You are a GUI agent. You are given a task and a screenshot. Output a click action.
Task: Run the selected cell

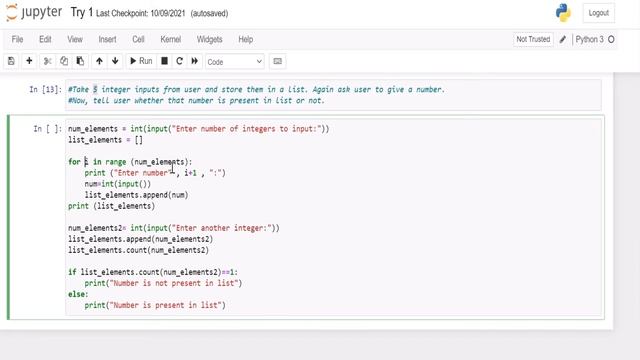[141, 61]
